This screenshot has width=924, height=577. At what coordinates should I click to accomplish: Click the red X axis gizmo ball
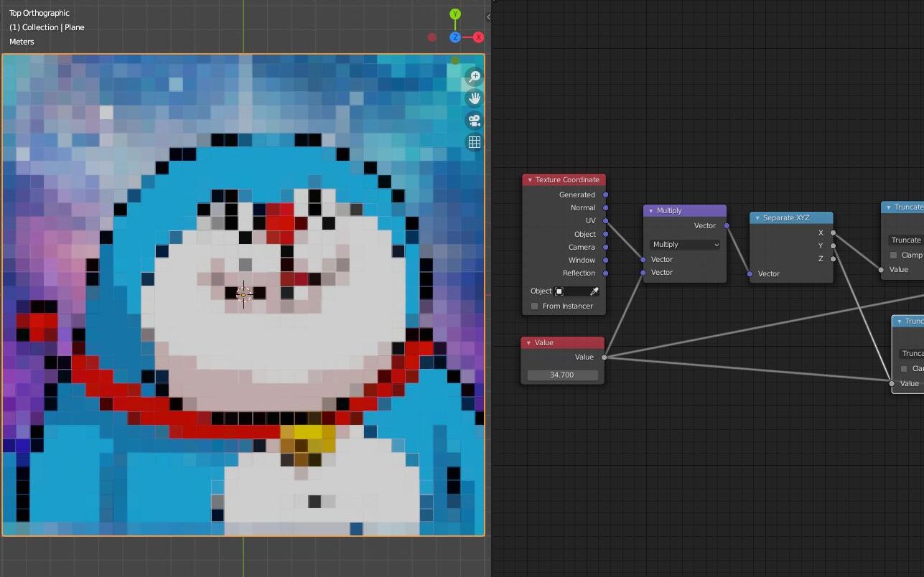(478, 37)
